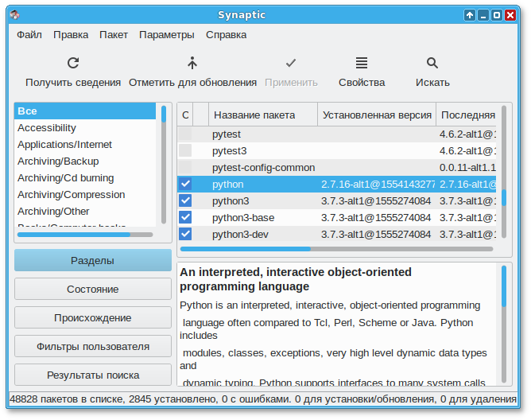Select the Archiving/Other category
This screenshot has height=420, width=531.
point(85,211)
